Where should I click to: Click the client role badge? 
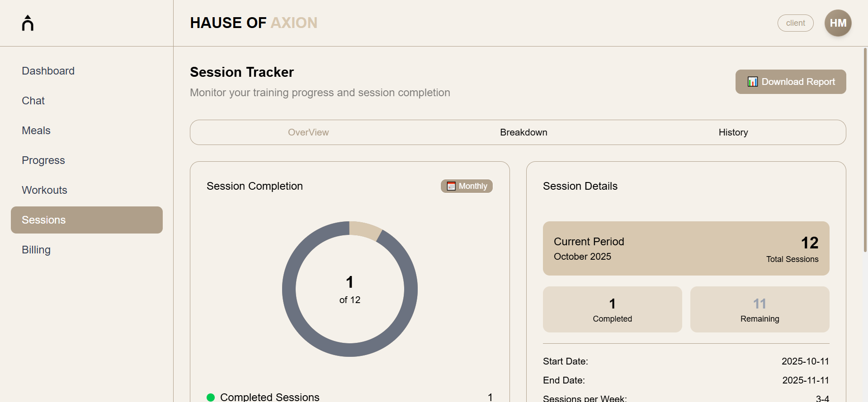pyautogui.click(x=795, y=23)
